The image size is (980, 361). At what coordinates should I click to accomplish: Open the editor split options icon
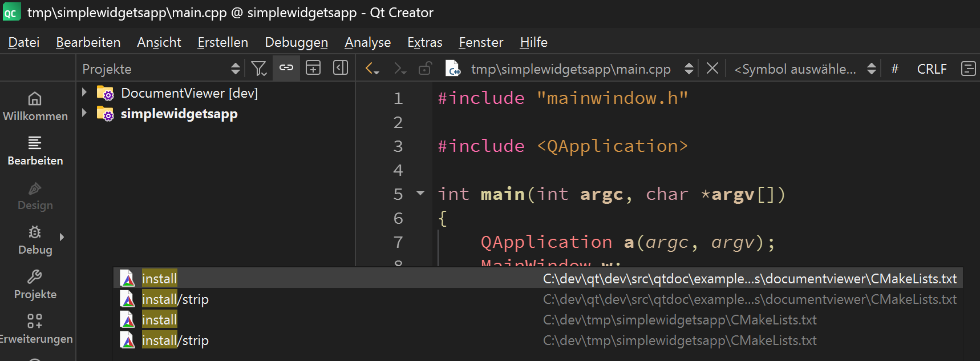[x=969, y=69]
